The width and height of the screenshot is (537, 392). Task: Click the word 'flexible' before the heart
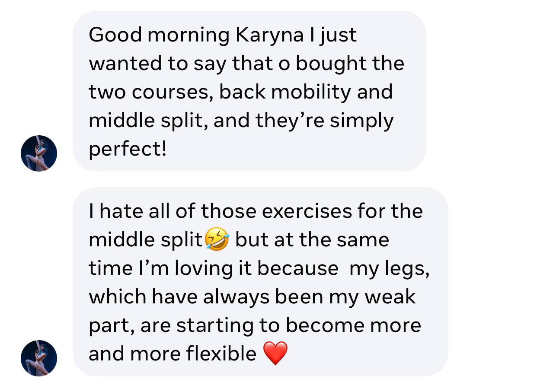(221, 354)
